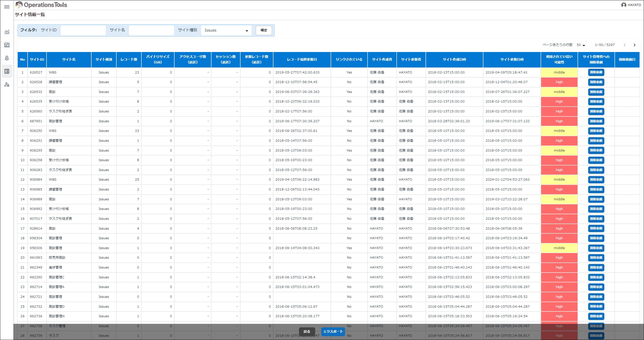This screenshot has width=644, height=340.
Task: Open the サイト種別 Issues dropdown
Action: coord(226,30)
